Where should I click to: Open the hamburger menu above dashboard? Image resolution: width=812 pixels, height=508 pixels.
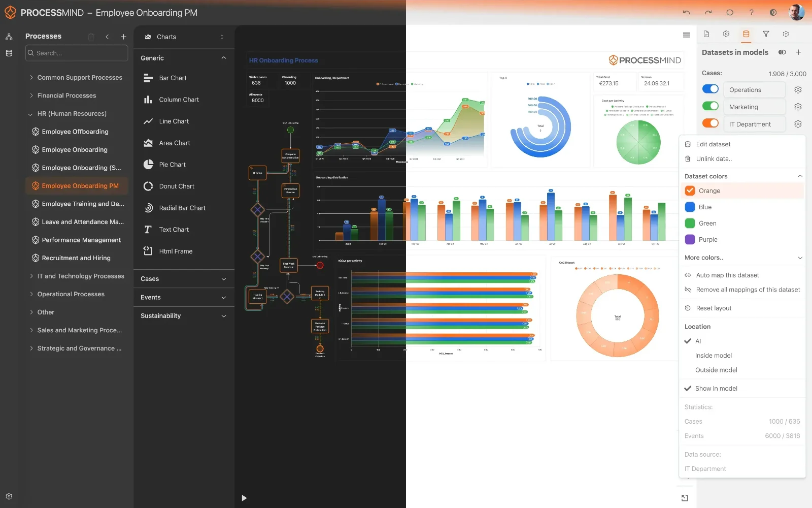point(687,35)
